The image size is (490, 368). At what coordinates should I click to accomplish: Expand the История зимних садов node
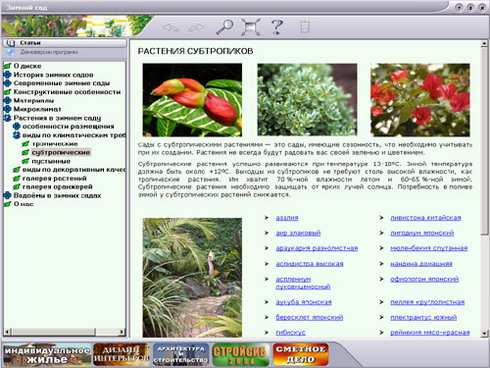tap(7, 75)
